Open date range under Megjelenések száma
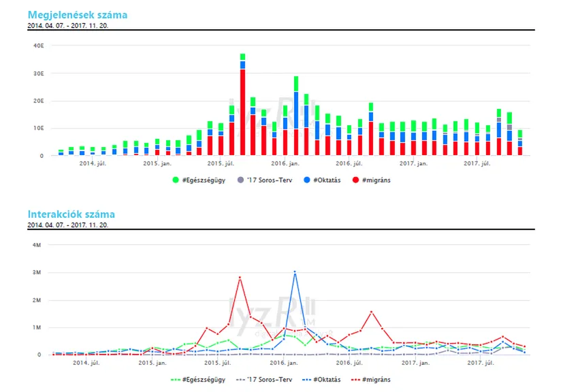Image resolution: width=563 pixels, height=392 pixels. pyautogui.click(x=67, y=25)
